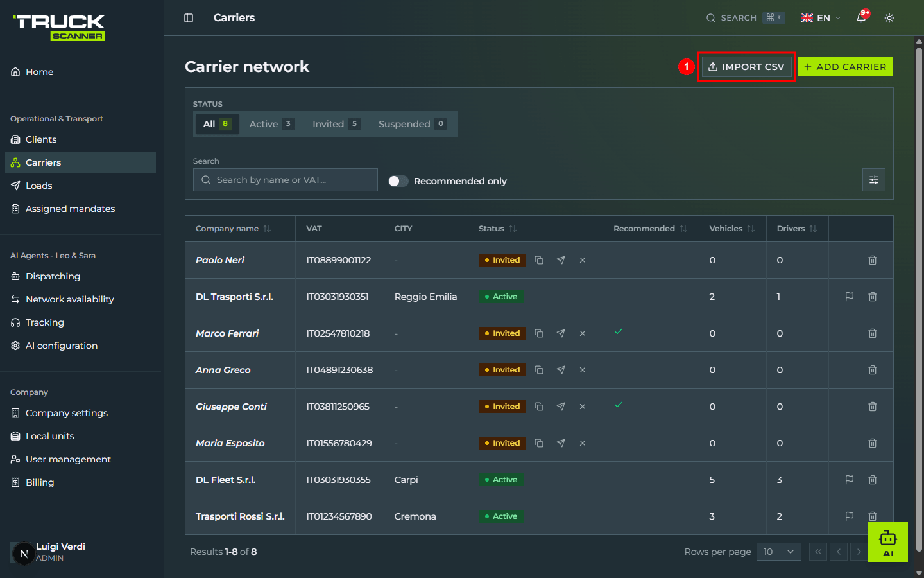Open Tracking in sidebar

tap(80, 322)
